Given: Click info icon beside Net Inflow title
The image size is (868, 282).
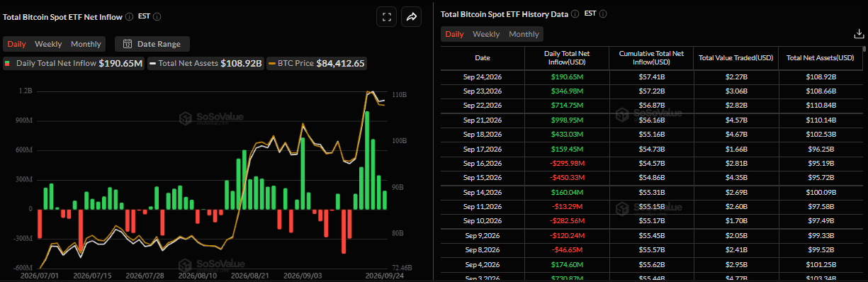Looking at the screenshot, I should [130, 16].
